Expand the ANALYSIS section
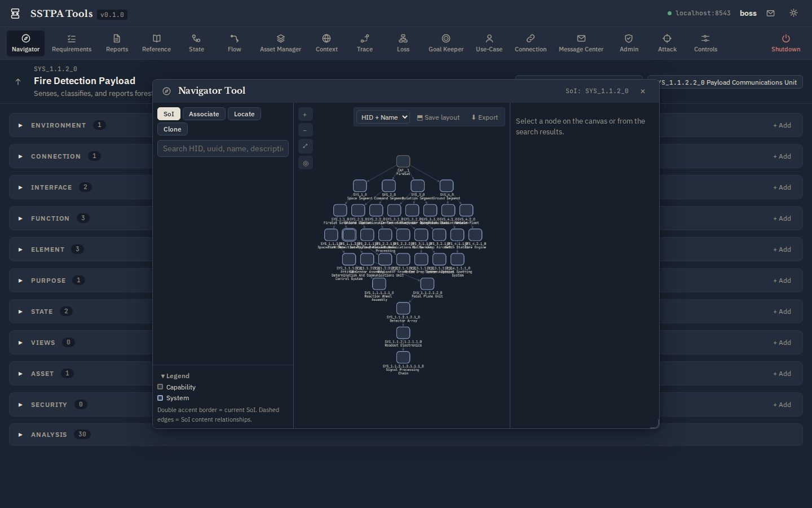The width and height of the screenshot is (812, 508). tap(20, 435)
